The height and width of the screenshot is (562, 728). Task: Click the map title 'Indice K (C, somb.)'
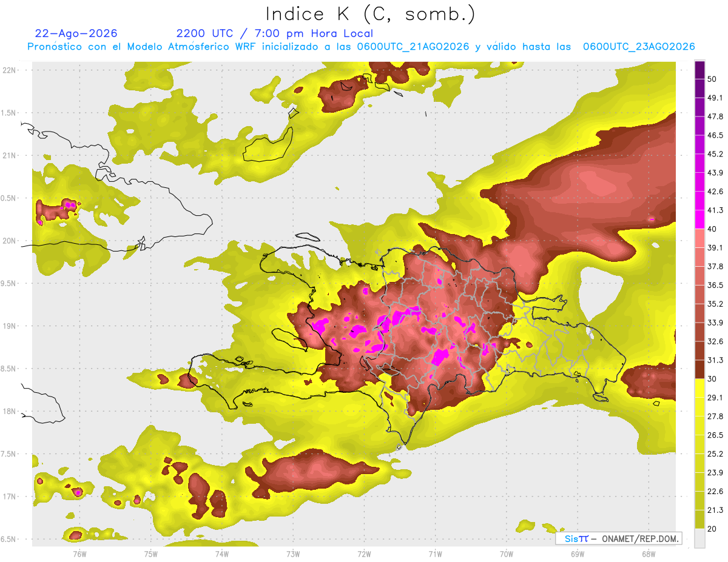coord(371,14)
